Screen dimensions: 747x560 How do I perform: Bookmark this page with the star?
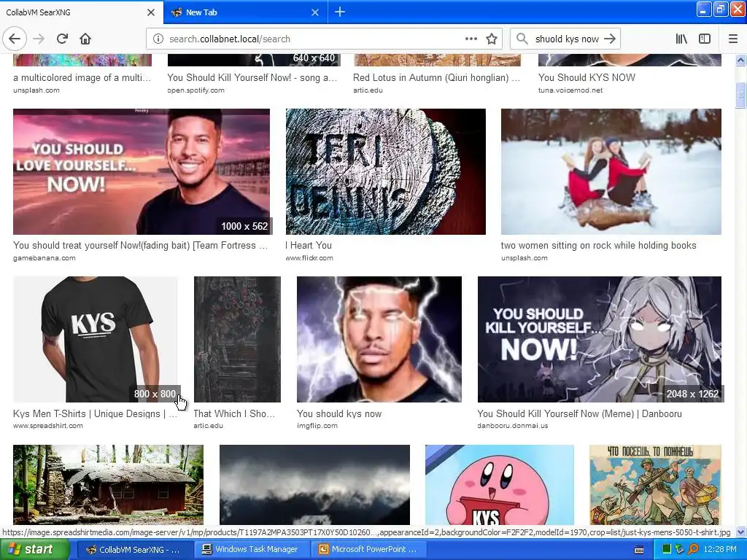tap(492, 39)
